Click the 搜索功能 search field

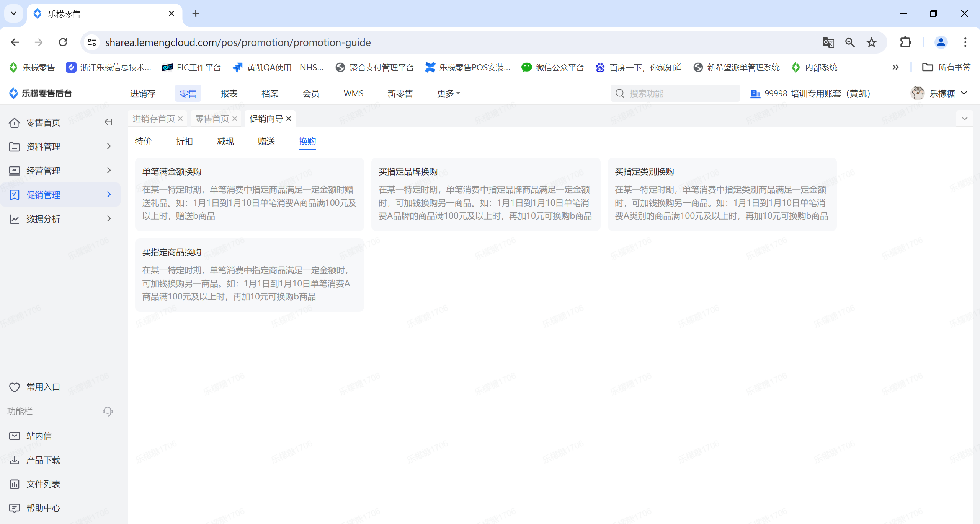pos(675,93)
